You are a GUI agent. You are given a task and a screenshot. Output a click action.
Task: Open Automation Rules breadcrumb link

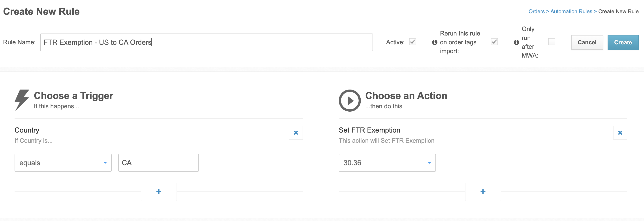pos(571,11)
